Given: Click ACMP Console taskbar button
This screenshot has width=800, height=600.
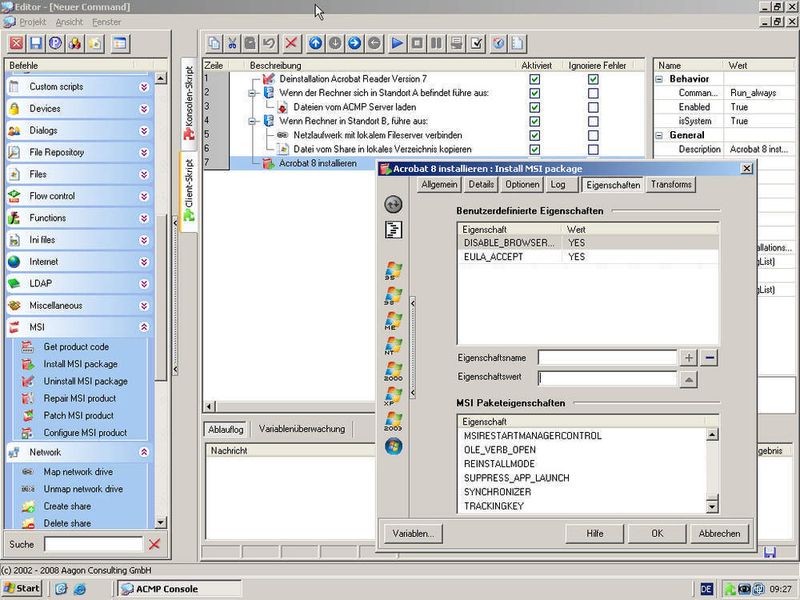Looking at the screenshot, I should point(180,588).
